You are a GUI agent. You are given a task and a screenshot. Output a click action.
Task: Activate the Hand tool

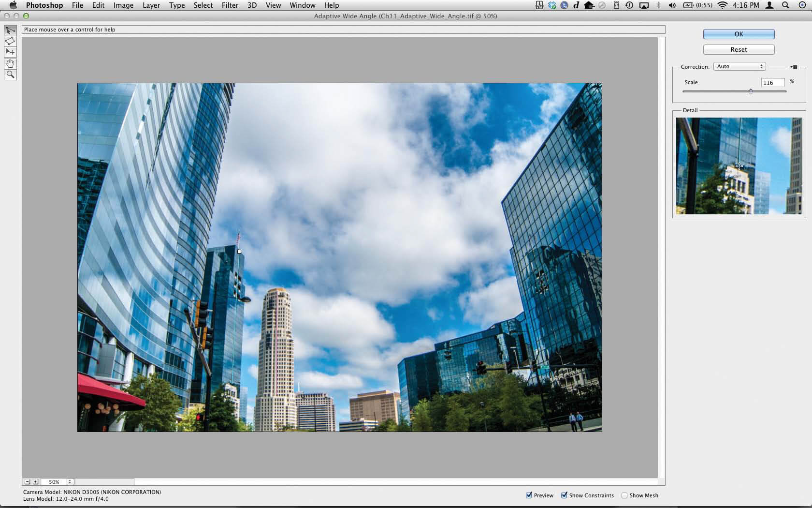pos(10,64)
